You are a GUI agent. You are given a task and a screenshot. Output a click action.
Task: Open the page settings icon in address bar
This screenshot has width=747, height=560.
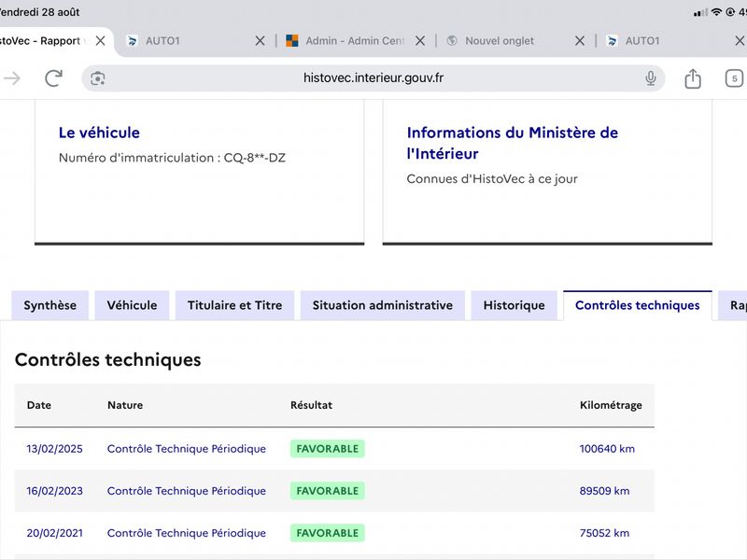[x=98, y=78]
